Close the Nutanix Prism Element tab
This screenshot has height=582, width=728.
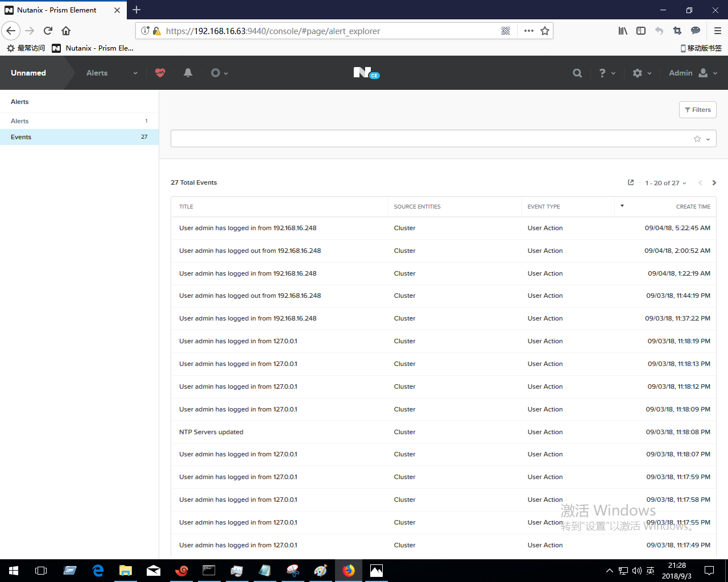coord(117,10)
